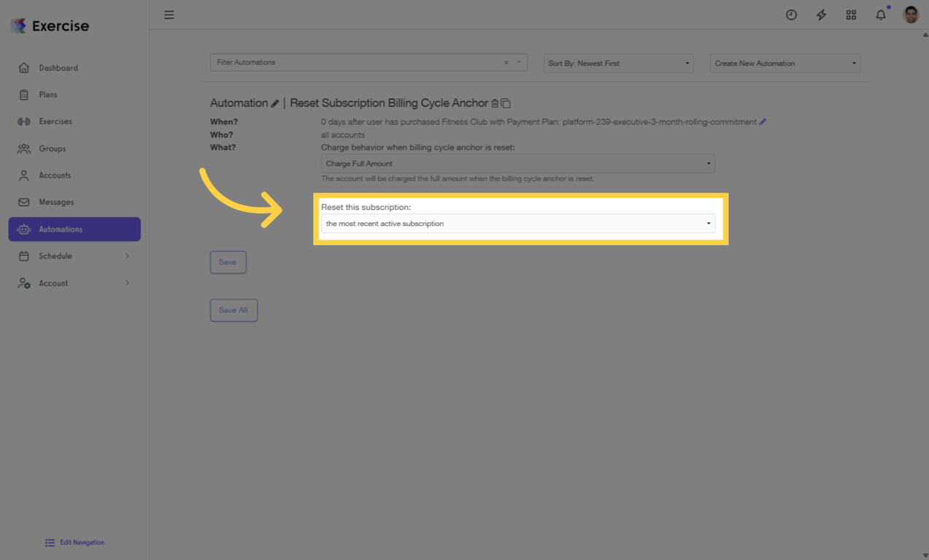Open the lightning bolt quick actions
The image size is (929, 560).
click(821, 15)
